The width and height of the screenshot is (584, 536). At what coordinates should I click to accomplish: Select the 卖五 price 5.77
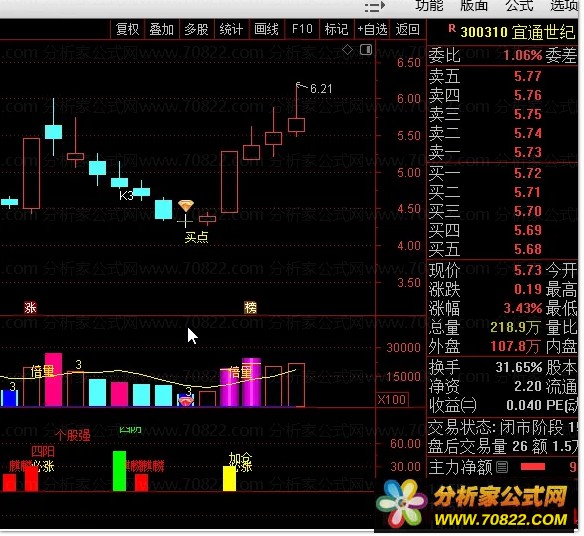click(x=528, y=76)
